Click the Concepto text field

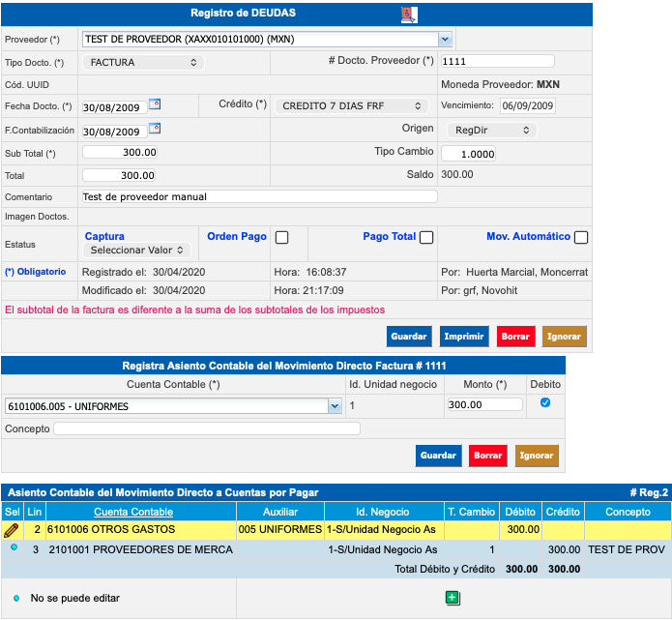point(207,428)
